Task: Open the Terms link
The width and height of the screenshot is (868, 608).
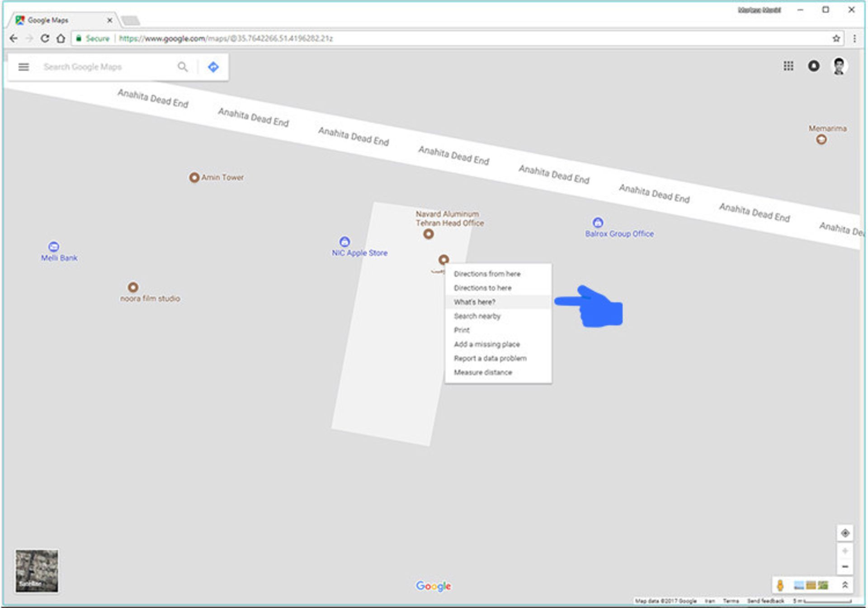Action: click(x=731, y=601)
